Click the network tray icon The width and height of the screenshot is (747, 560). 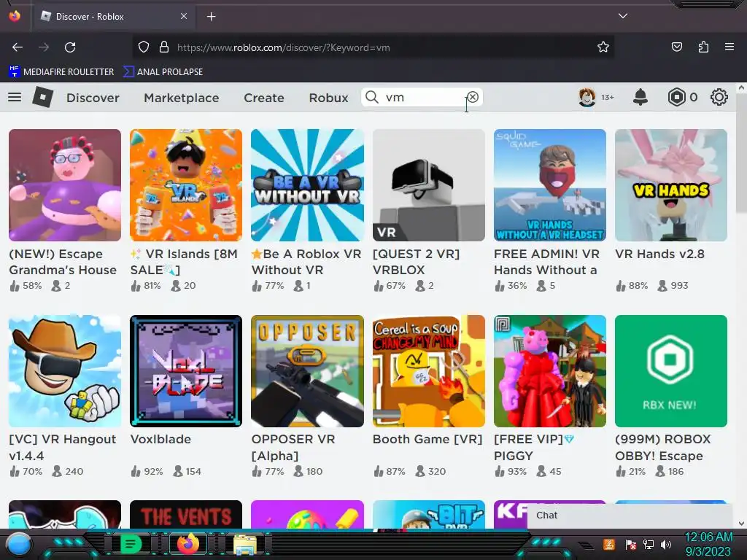tap(648, 544)
